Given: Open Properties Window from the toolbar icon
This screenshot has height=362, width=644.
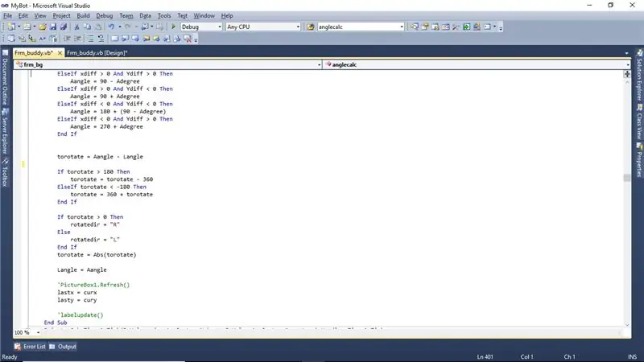Looking at the screenshot, I should pyautogui.click(x=425, y=27).
